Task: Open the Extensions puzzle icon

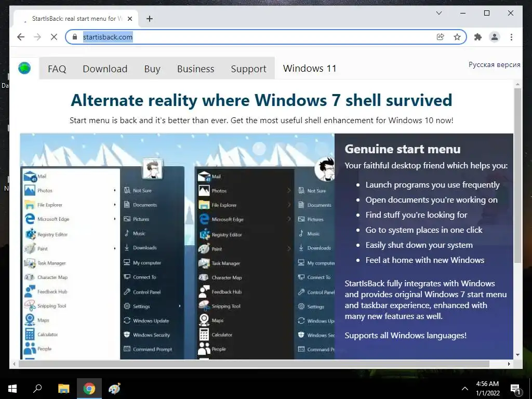Action: pyautogui.click(x=478, y=37)
